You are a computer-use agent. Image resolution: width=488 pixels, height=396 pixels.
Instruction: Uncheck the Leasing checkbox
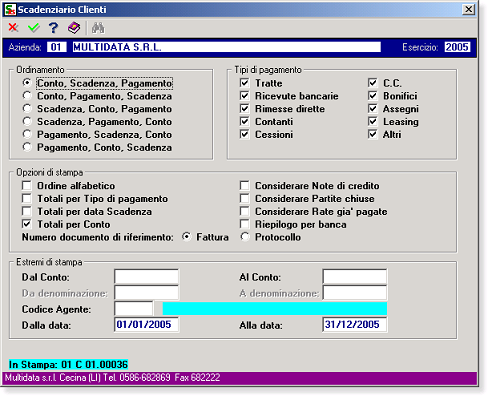click(x=373, y=121)
